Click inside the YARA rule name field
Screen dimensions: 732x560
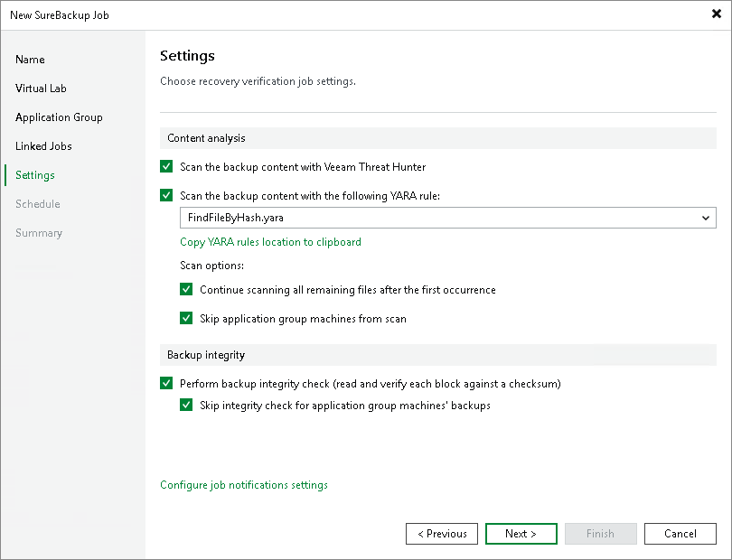tap(407, 218)
